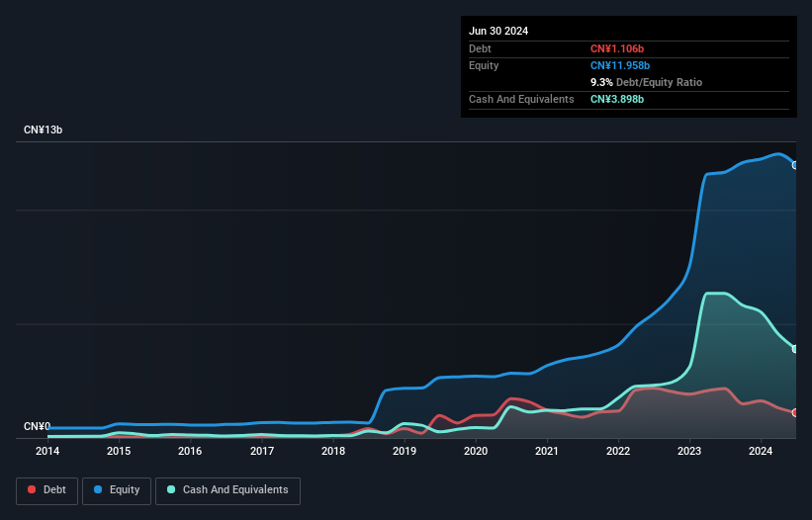Click Cash And Equivalents label in tooltip
The height and width of the screenshot is (520, 812).
[x=521, y=99]
